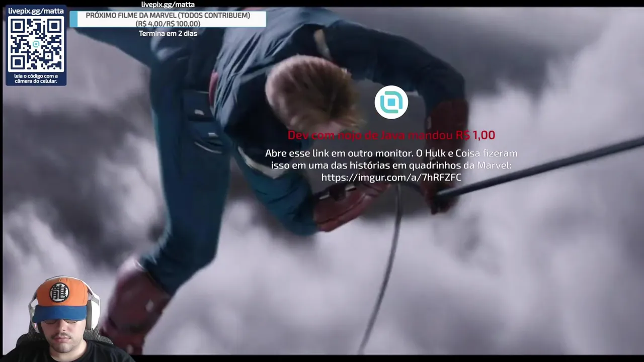Click the 'PRÓXIMO FILME DA MARVEL' goal title

point(168,15)
